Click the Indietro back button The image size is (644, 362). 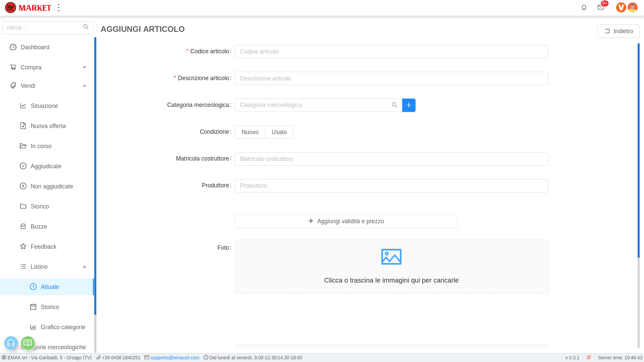[x=619, y=31]
